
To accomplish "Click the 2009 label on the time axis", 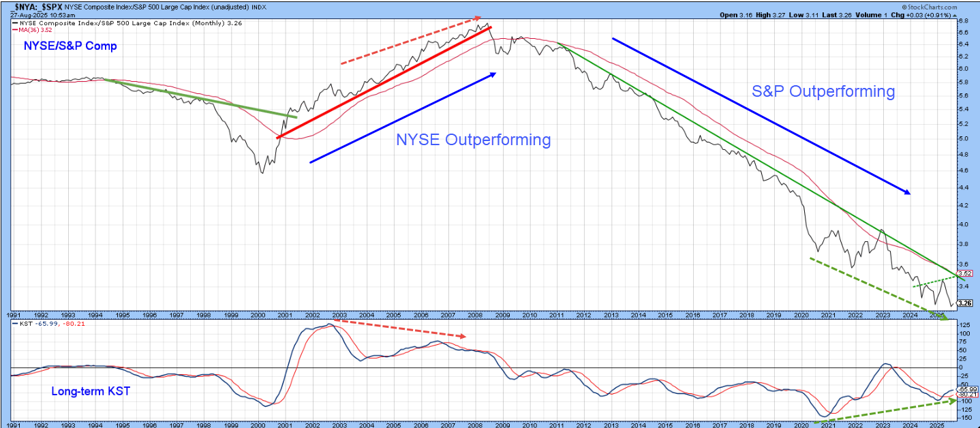I will point(503,315).
